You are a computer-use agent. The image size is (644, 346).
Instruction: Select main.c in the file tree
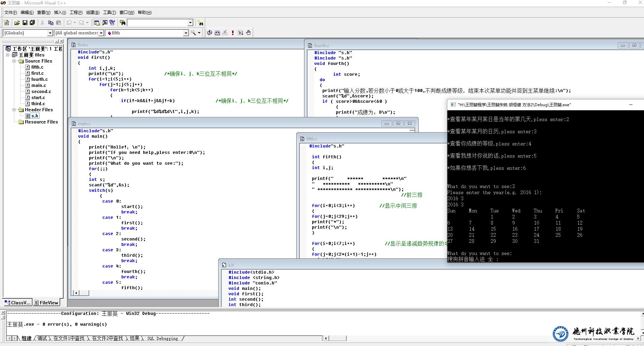pyautogui.click(x=39, y=86)
